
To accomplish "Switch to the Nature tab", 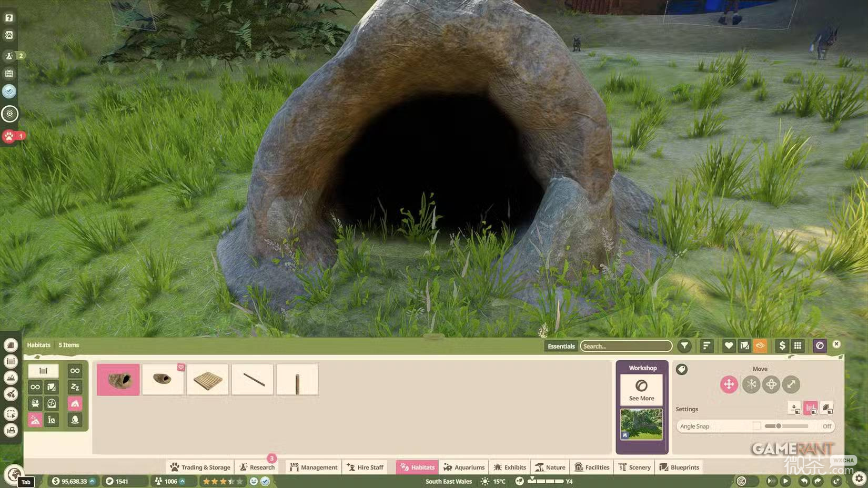I will pyautogui.click(x=550, y=467).
